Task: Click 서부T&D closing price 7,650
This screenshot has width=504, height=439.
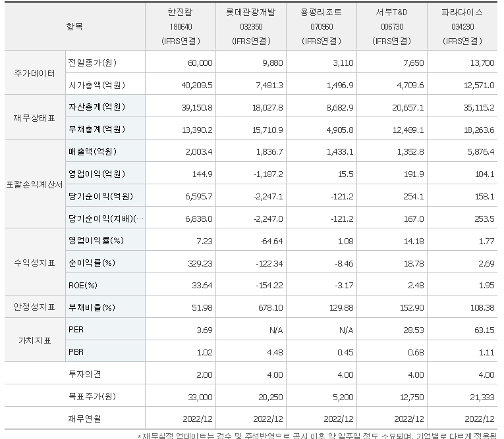Action: coord(414,63)
